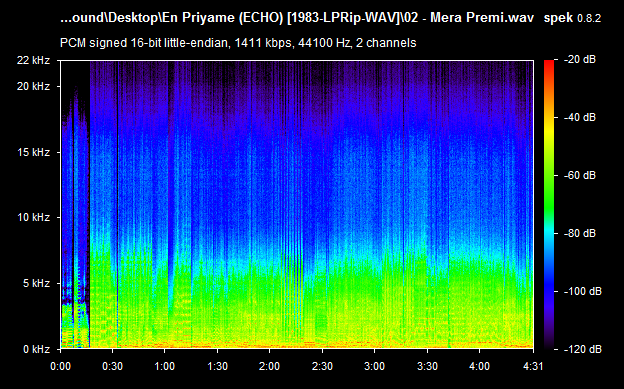Click the 1:00 time axis label
Viewport: 624px width, 389px height.
pos(164,366)
